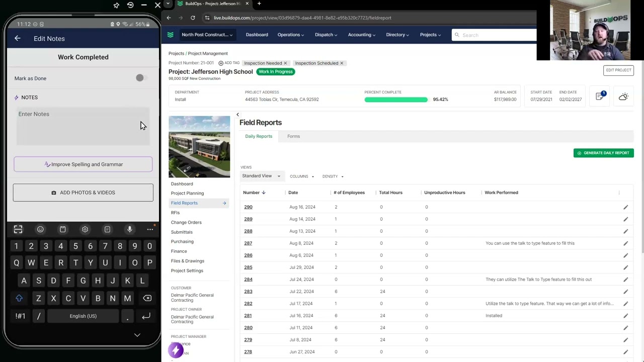The height and width of the screenshot is (362, 644).
Task: Edit report 284 pencil icon
Action: pyautogui.click(x=626, y=280)
